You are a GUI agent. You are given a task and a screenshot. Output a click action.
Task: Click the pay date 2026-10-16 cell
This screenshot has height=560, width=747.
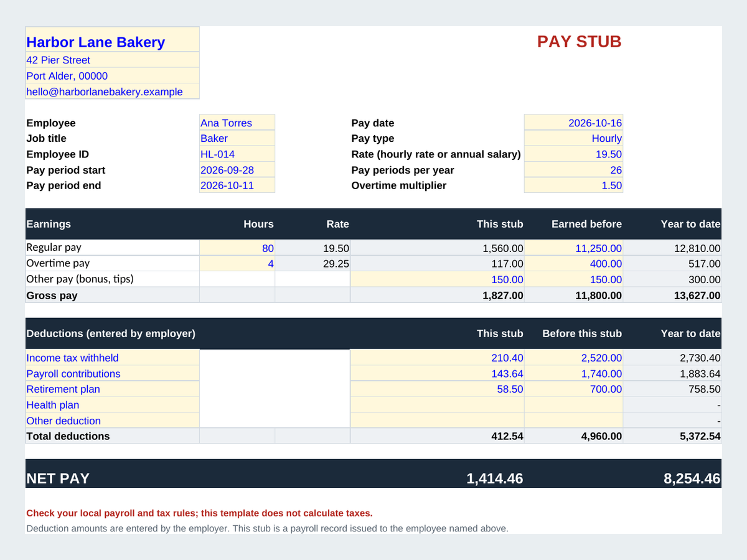pyautogui.click(x=573, y=123)
